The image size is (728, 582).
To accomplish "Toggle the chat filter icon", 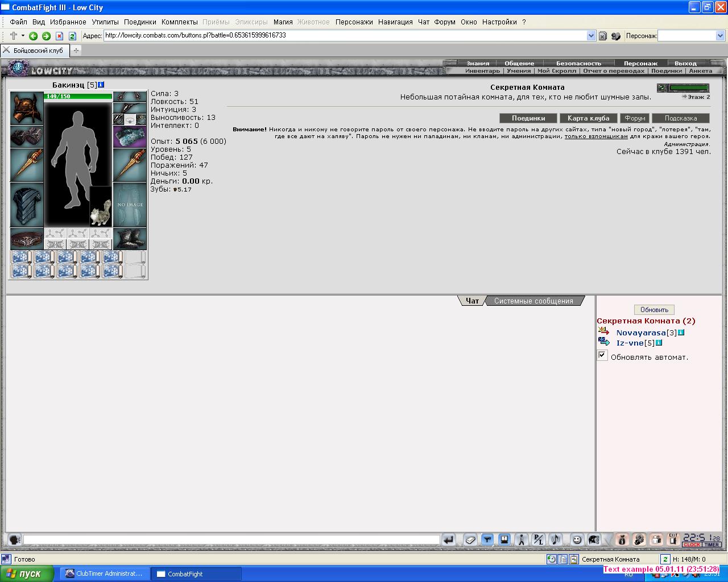I will coord(487,540).
